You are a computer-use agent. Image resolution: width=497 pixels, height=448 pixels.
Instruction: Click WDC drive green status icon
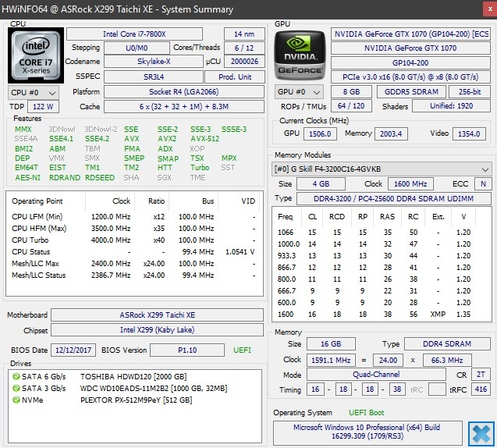(x=16, y=389)
